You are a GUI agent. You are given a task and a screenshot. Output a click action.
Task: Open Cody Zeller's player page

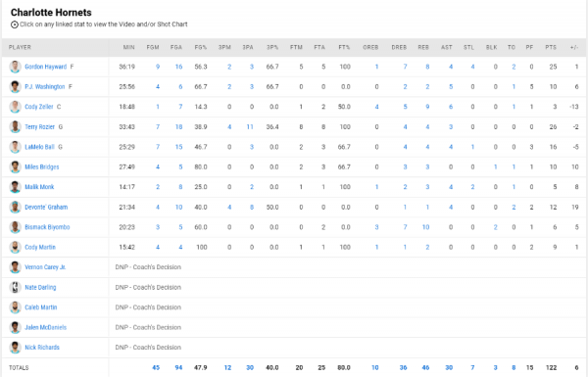tap(39, 107)
